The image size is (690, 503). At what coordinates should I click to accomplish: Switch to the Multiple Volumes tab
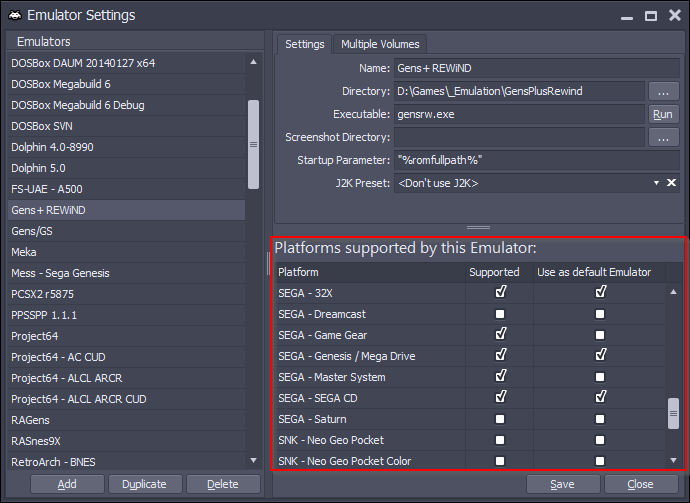pos(380,44)
